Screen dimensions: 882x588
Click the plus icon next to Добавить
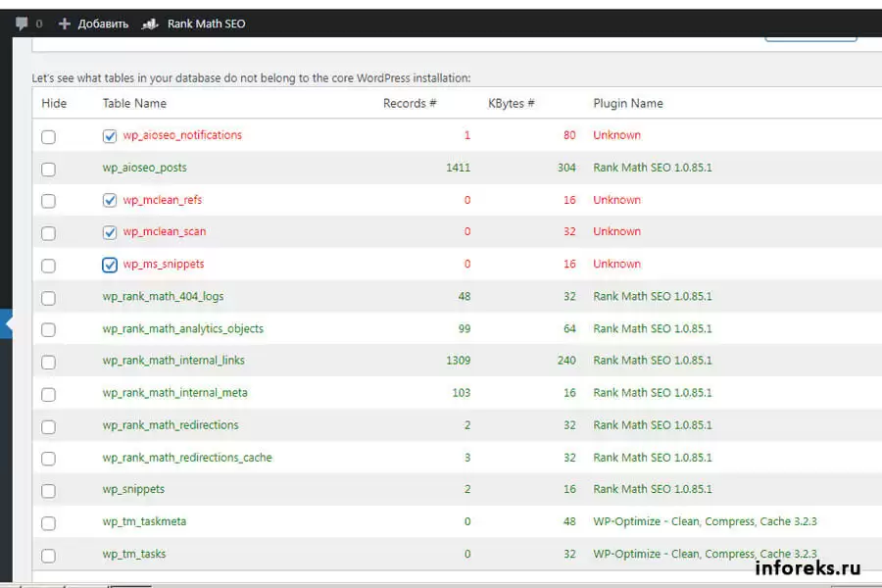coord(65,24)
